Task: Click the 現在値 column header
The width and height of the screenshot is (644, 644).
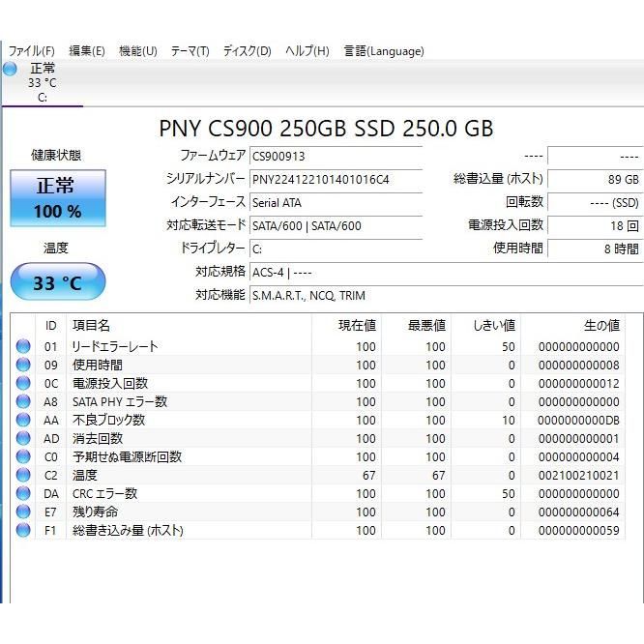Action: click(347, 326)
